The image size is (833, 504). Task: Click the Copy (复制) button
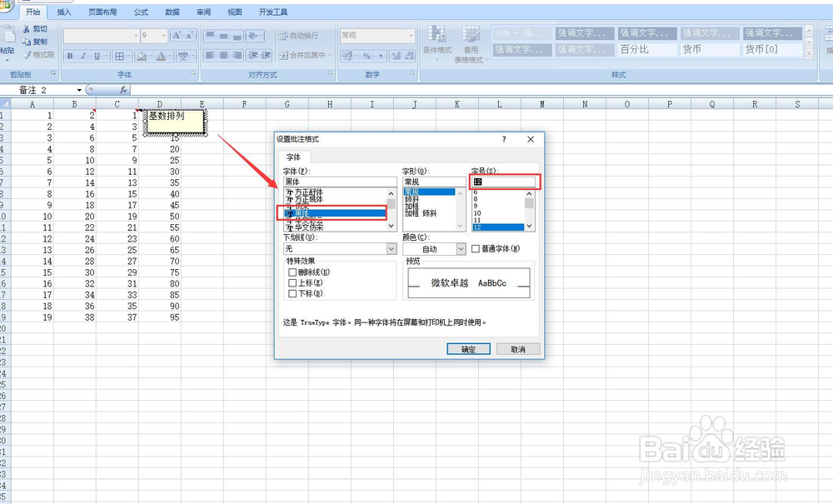tap(34, 42)
